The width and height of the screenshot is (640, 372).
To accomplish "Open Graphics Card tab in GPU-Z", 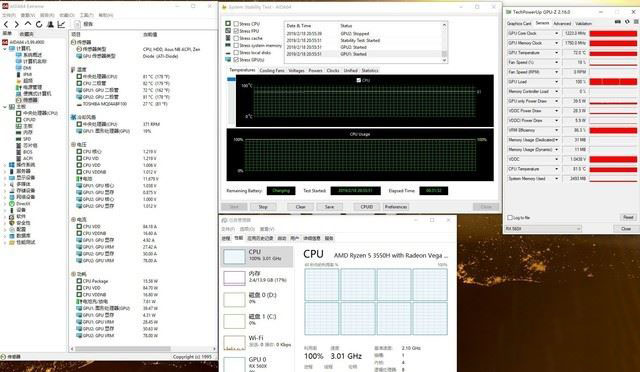I will click(519, 23).
